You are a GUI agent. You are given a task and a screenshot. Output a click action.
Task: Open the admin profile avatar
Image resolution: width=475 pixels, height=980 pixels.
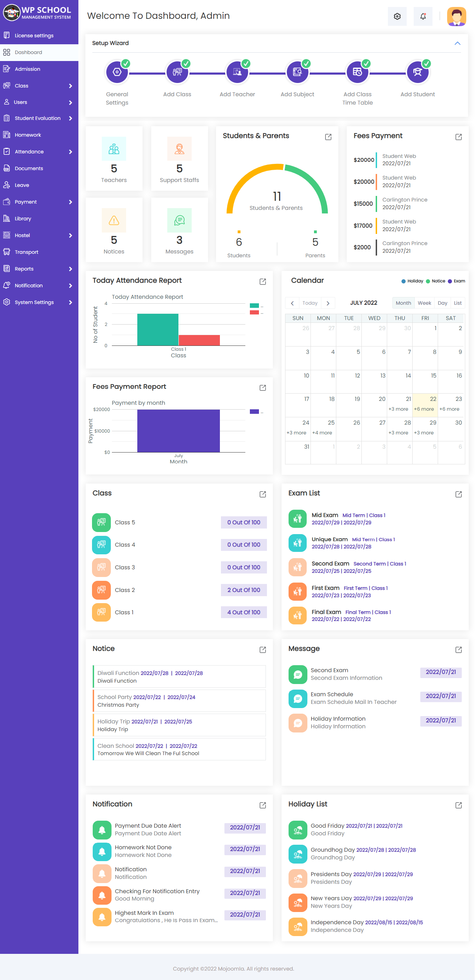click(457, 16)
